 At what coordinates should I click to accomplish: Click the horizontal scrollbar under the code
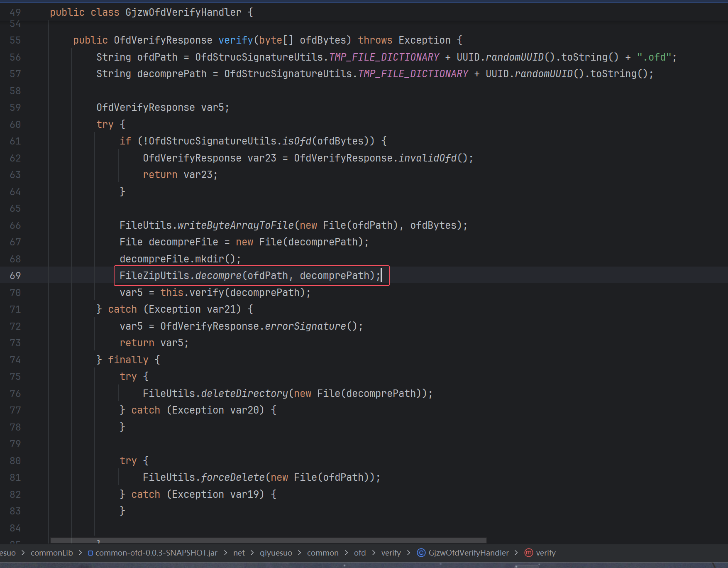(x=268, y=541)
